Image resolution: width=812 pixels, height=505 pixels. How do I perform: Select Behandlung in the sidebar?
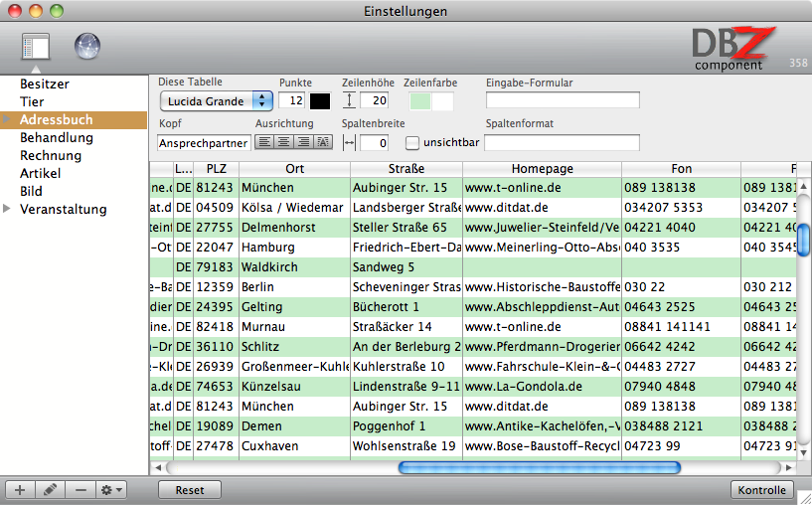tap(57, 138)
